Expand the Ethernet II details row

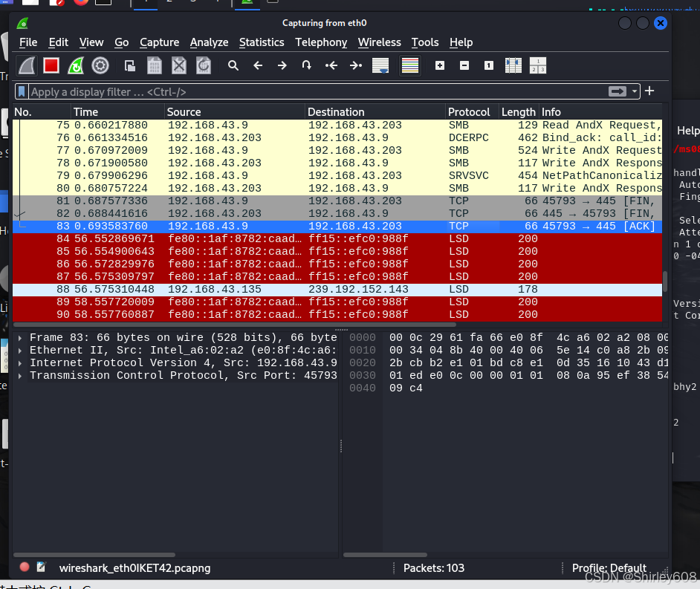click(20, 351)
